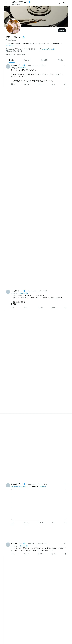Image resolution: width=72 pixels, height=644 pixels.
Task: Follow the @_hana_celeb_ account
Action: pos(62,30)
